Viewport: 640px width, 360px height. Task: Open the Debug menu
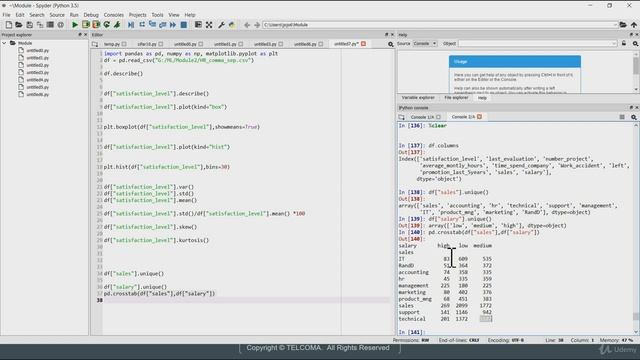coord(91,15)
